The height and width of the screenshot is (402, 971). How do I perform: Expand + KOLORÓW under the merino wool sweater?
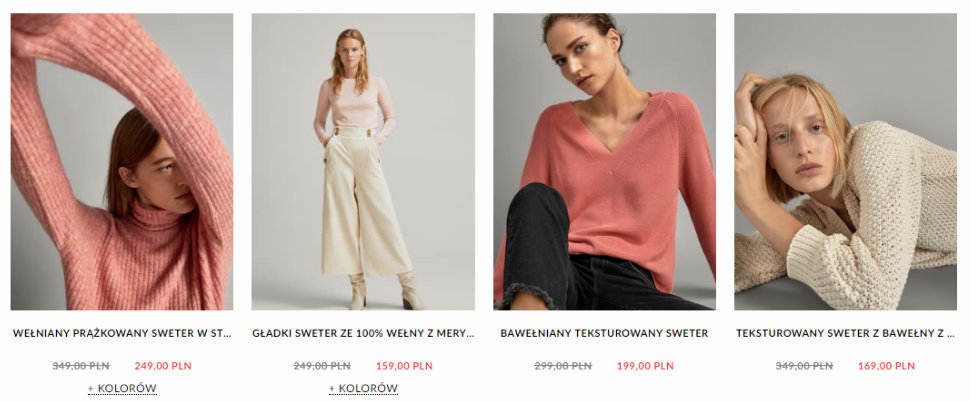point(363,388)
